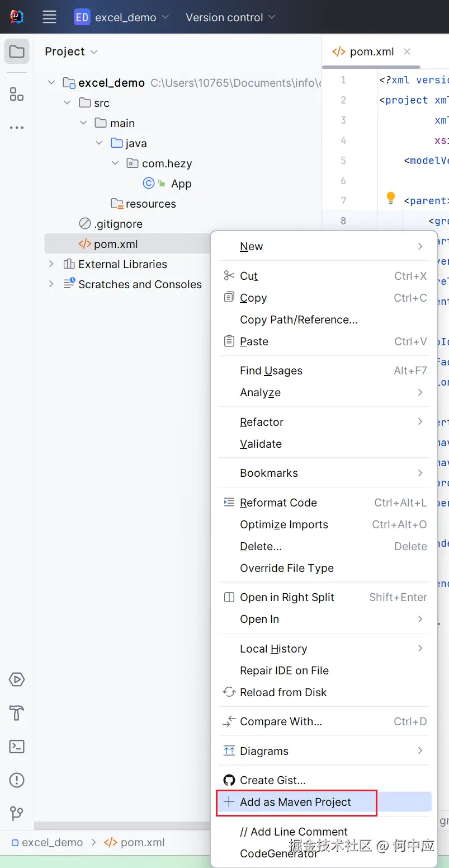449x868 pixels.
Task: Open the main hamburger menu
Action: (49, 17)
